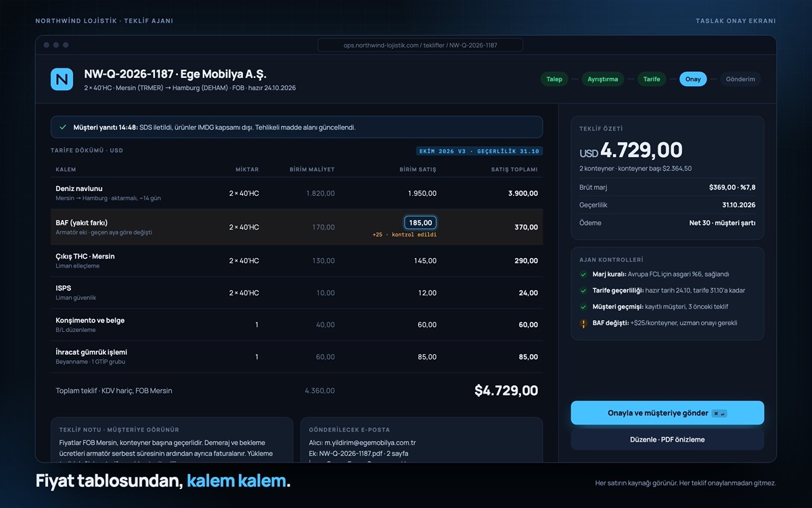
Task: Select the Onay step
Action: click(x=693, y=79)
